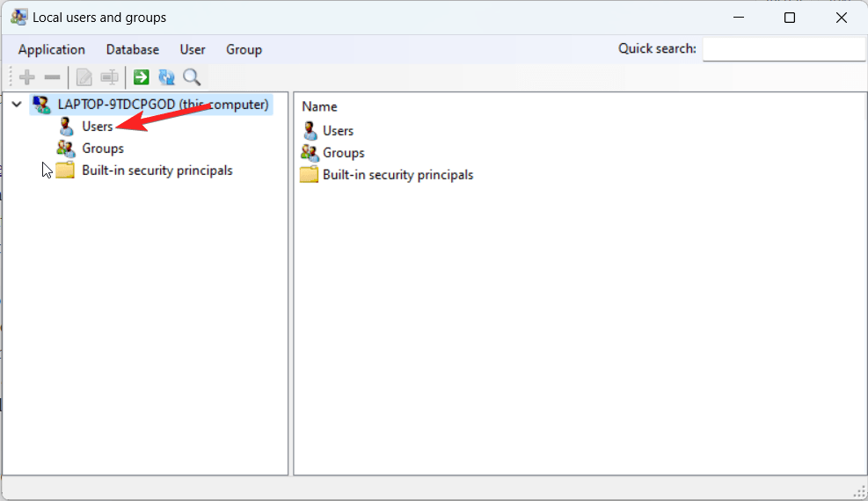The height and width of the screenshot is (501, 868).
Task: Select Groups in the left tree
Action: (x=103, y=149)
